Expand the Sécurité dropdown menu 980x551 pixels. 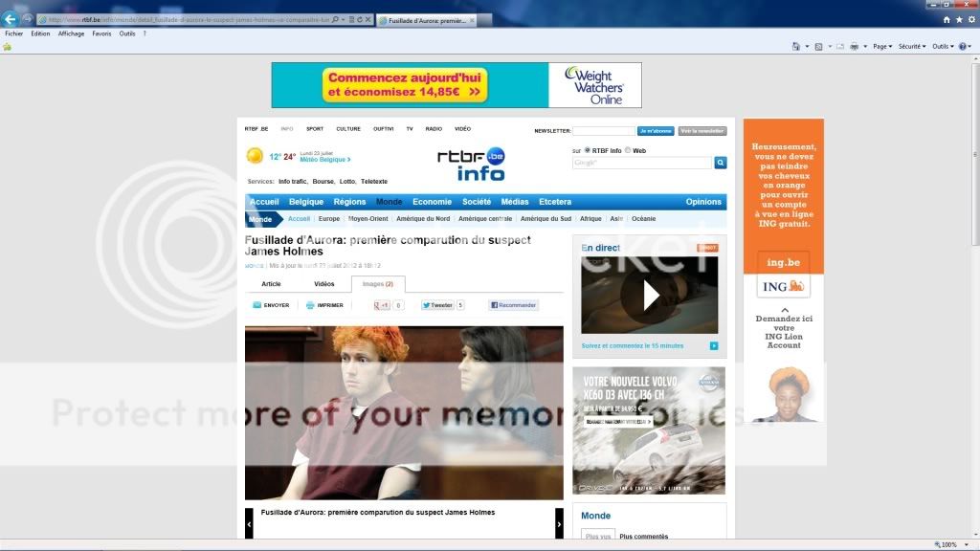coord(912,46)
